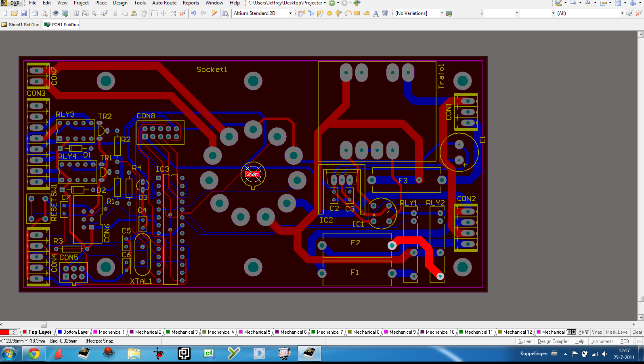
Task: Click the Undo arrow icon
Action: [x=194, y=13]
